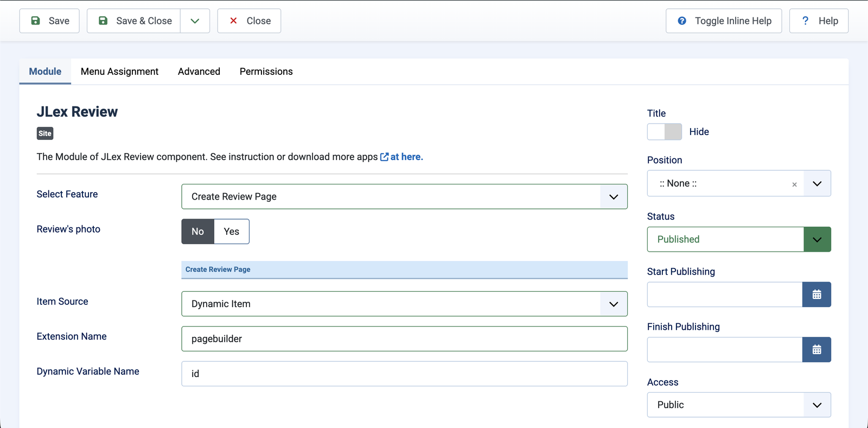Click the 'Extension Name' label
This screenshot has width=868, height=428.
[x=72, y=336]
